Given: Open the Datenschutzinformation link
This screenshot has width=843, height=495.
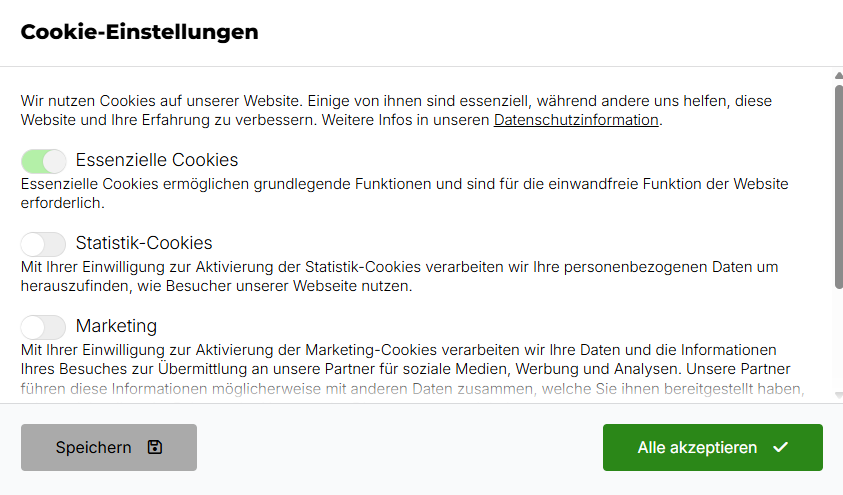Looking at the screenshot, I should 576,120.
